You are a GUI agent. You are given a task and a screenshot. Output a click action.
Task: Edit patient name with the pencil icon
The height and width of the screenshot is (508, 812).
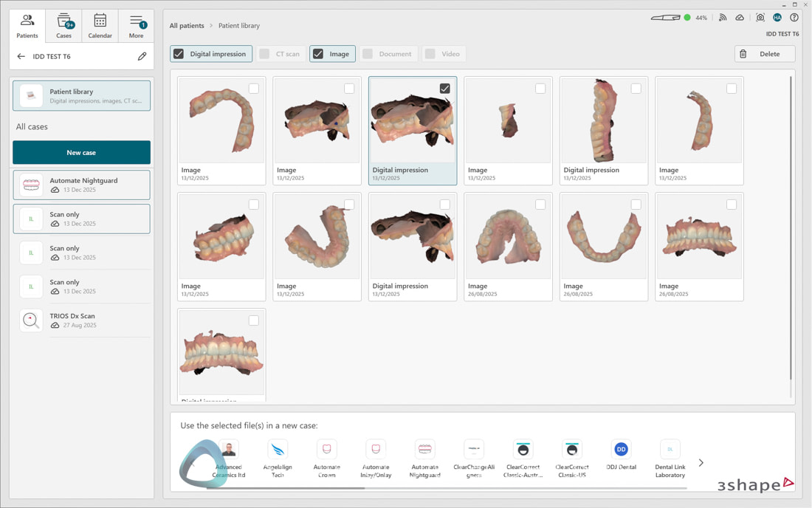tap(142, 56)
